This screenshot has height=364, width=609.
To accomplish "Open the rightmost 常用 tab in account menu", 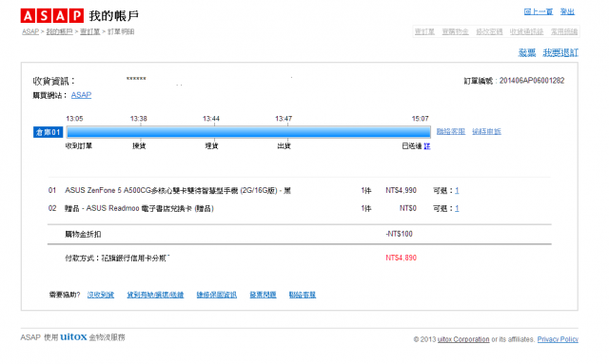I will tap(564, 31).
